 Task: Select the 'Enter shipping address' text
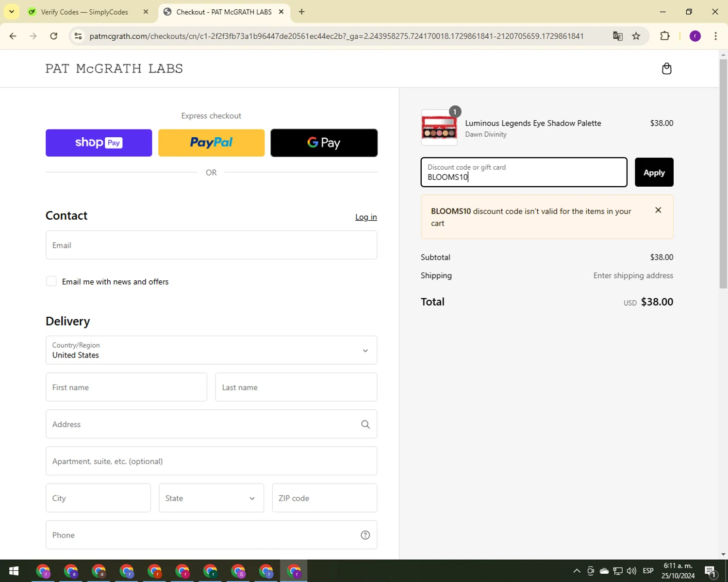pos(633,275)
